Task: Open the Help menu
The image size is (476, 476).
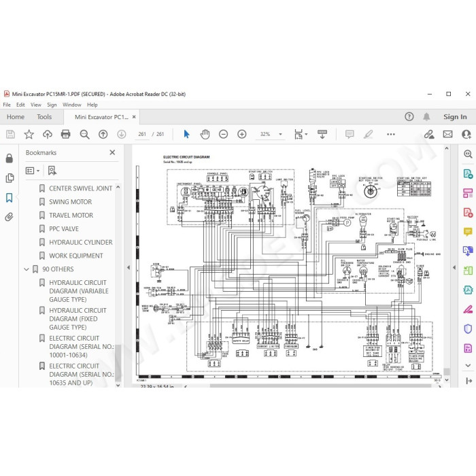Action: click(92, 105)
